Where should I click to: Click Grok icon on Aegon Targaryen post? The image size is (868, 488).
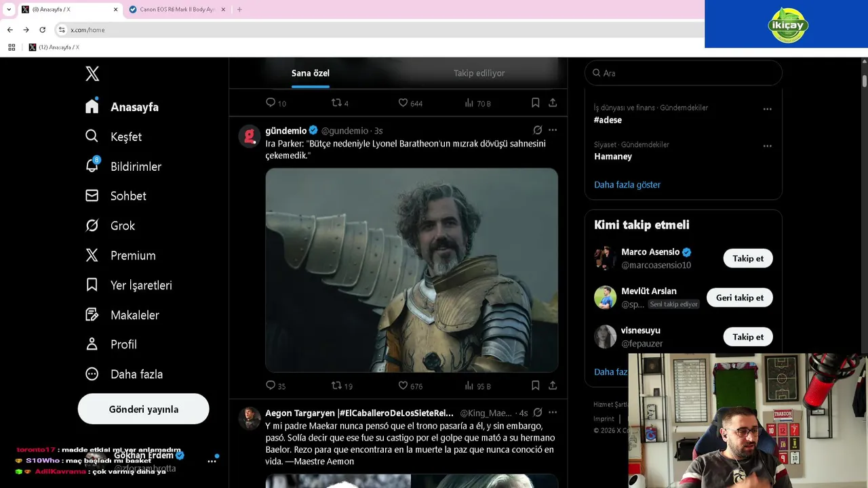(538, 413)
